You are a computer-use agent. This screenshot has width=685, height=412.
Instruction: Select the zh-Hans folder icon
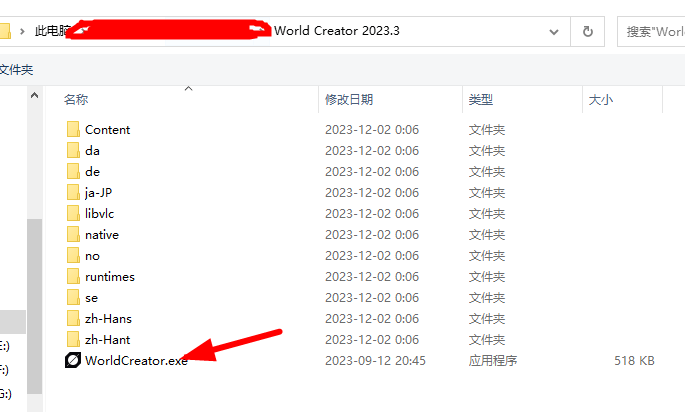[x=73, y=319]
